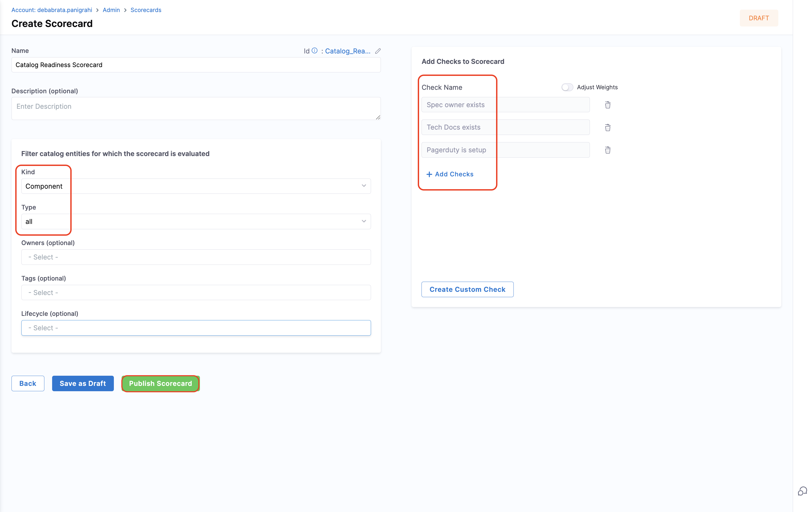Viewport: 812px width, 512px height.
Task: Open the Tags select field
Action: pyautogui.click(x=196, y=293)
